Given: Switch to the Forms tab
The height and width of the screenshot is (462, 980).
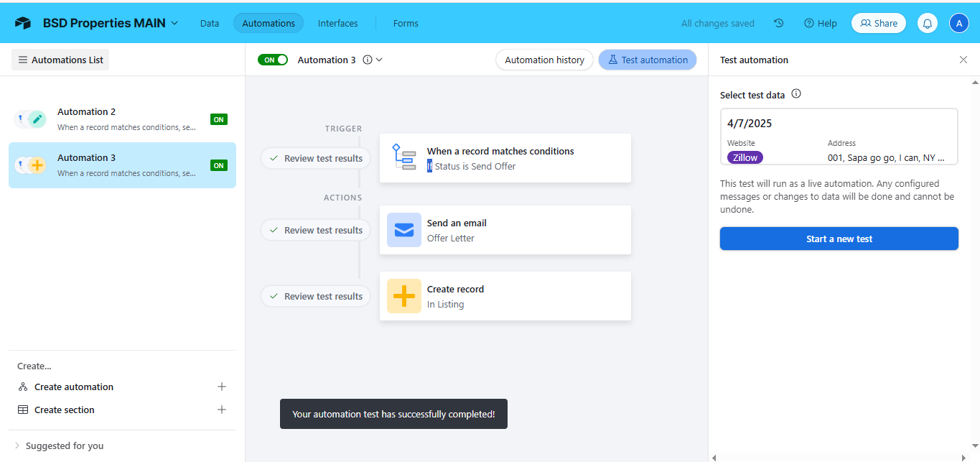Looking at the screenshot, I should click(x=406, y=23).
